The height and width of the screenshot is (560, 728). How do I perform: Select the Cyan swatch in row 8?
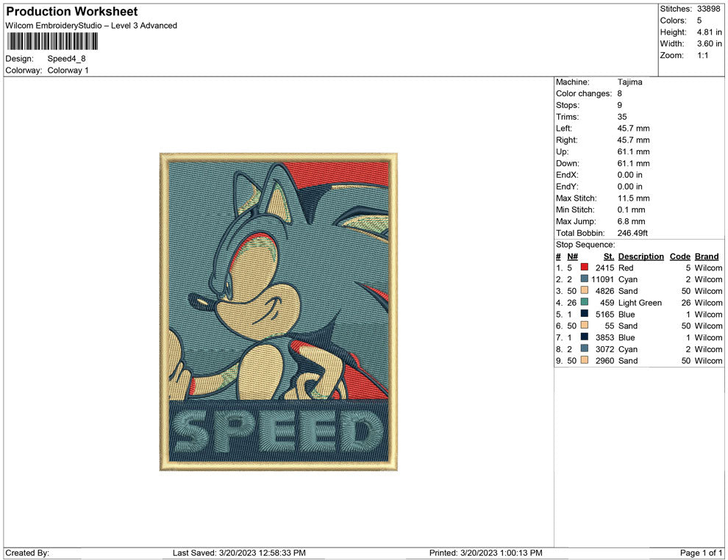[x=584, y=349]
